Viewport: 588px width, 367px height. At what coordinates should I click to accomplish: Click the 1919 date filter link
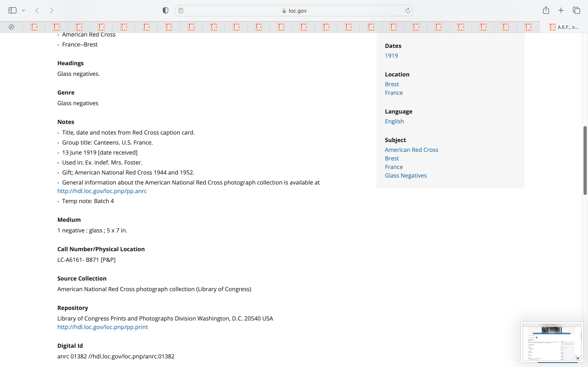tap(391, 56)
